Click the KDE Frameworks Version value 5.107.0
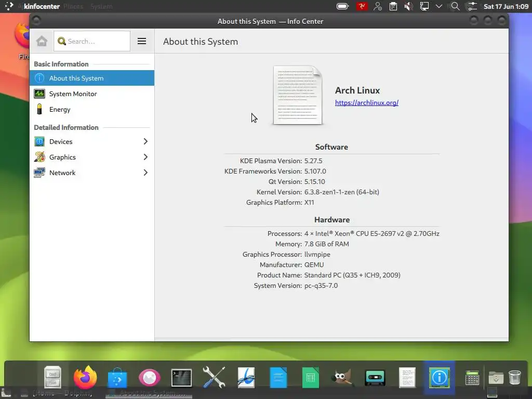This screenshot has height=399, width=532. tap(315, 171)
